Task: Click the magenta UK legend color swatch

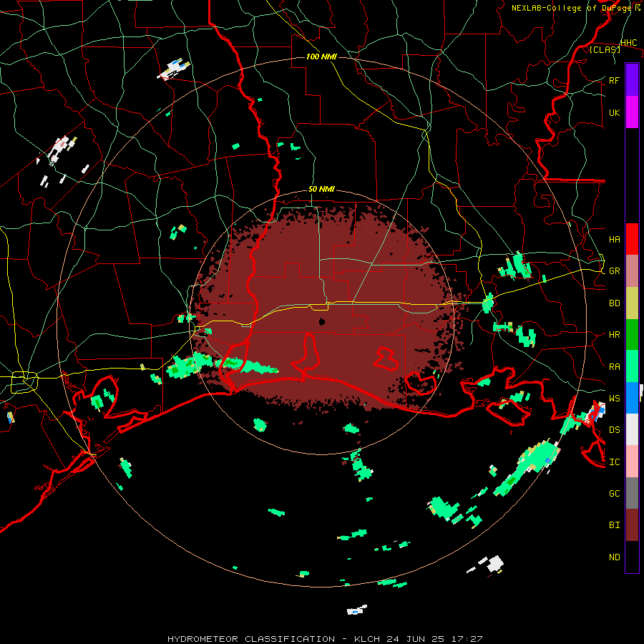Action: tap(632, 112)
